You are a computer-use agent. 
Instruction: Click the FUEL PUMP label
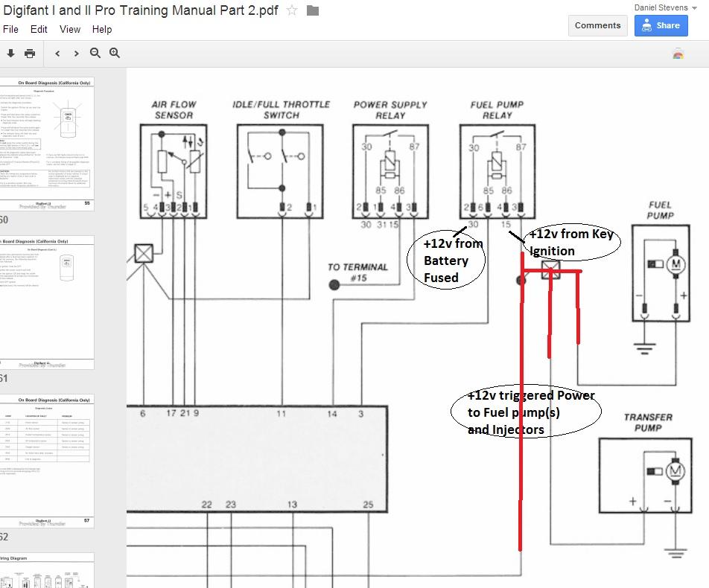coord(660,210)
